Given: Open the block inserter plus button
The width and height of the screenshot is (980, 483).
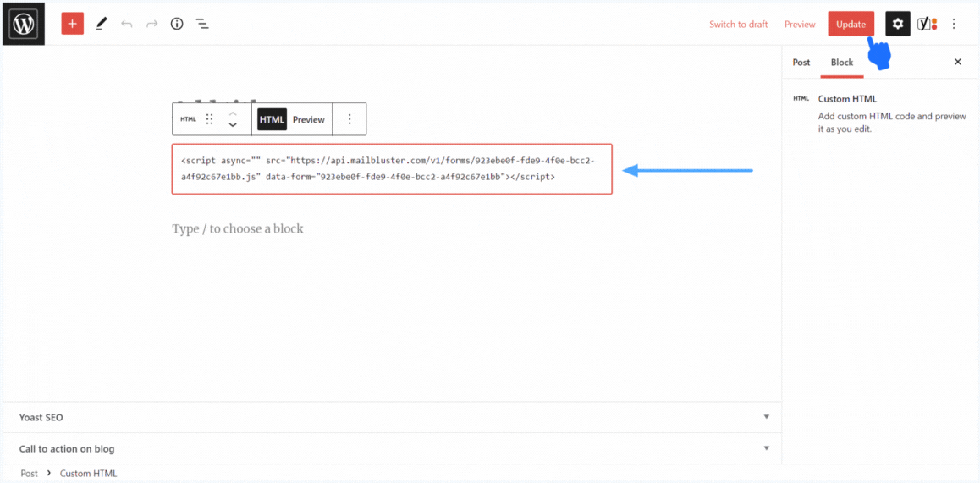Looking at the screenshot, I should pyautogui.click(x=73, y=24).
